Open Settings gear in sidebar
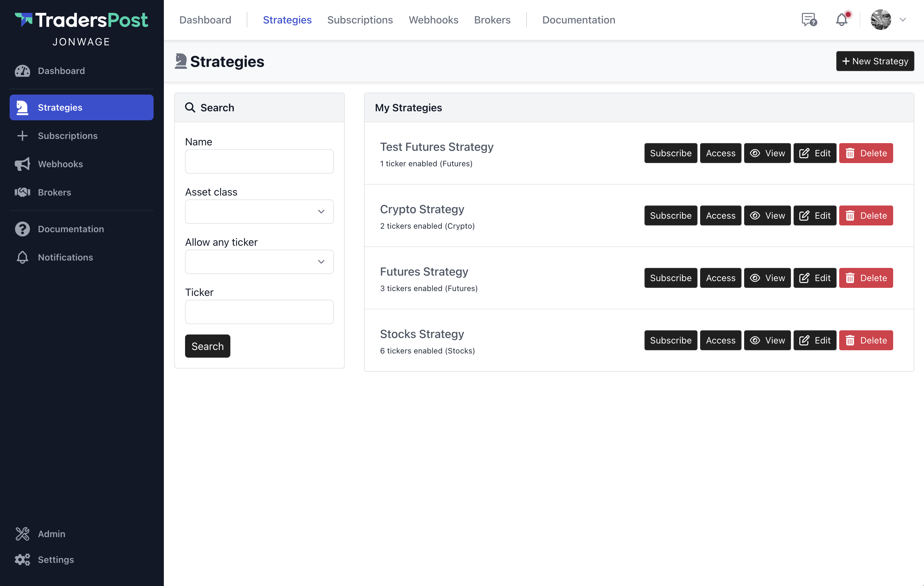Viewport: 924px width, 586px height. point(22,559)
